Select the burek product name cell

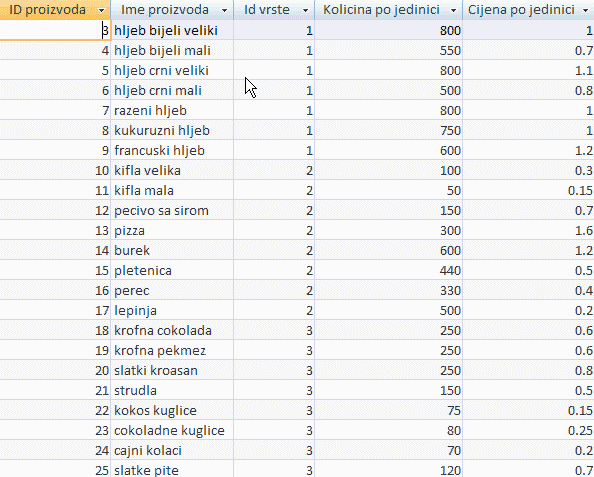172,250
